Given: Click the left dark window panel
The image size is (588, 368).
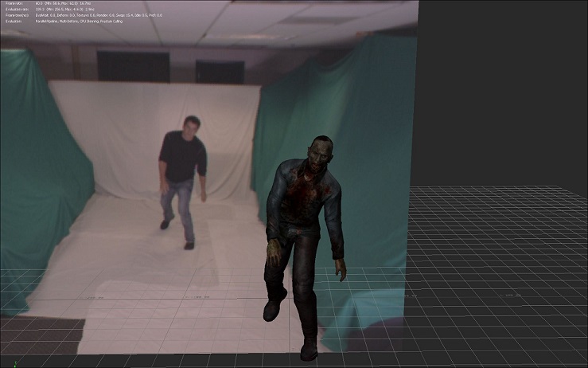Looking at the screenshot, I should click(133, 66).
